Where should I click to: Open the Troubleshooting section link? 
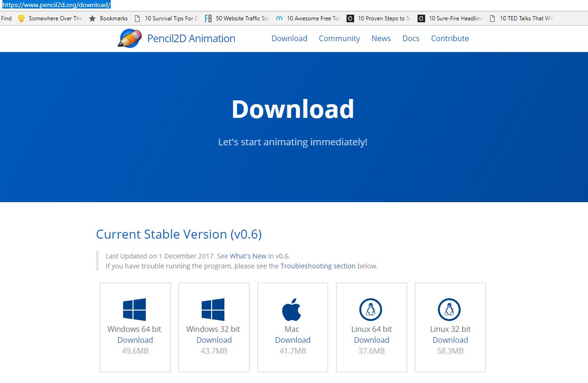click(x=318, y=266)
